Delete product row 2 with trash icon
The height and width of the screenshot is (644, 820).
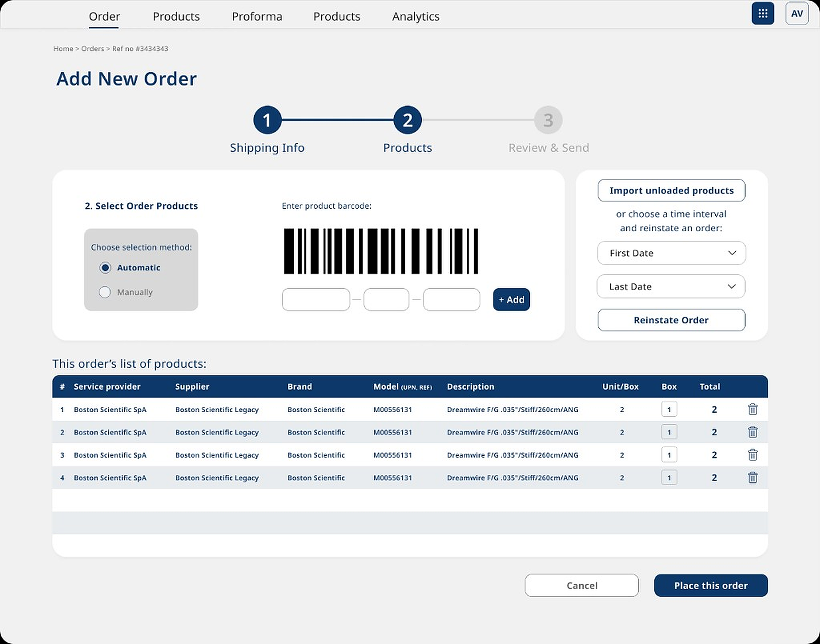tap(753, 432)
